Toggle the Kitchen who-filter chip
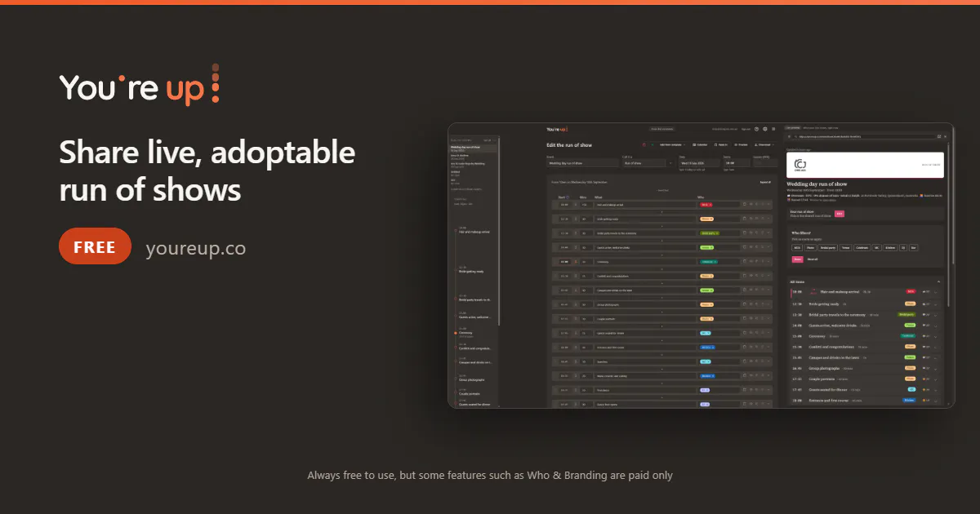This screenshot has width=980, height=514. point(890,247)
